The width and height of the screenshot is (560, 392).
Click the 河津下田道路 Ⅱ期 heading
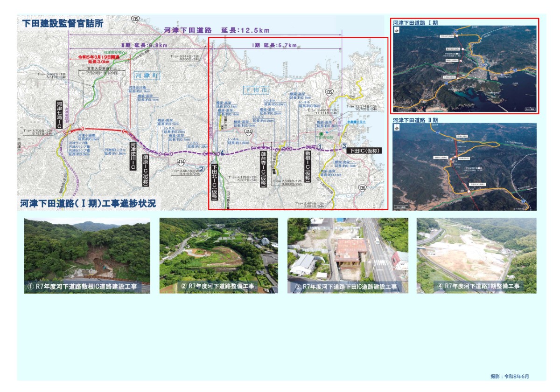coord(415,120)
